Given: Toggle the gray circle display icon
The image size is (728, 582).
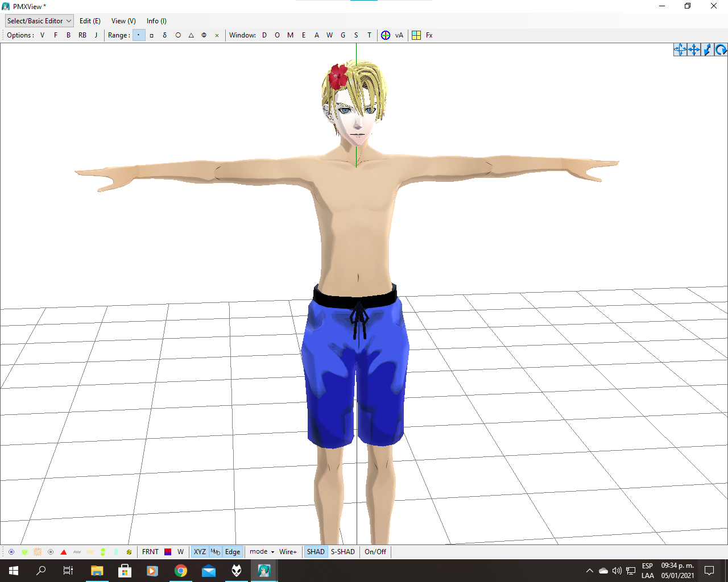Looking at the screenshot, I should pos(51,552).
